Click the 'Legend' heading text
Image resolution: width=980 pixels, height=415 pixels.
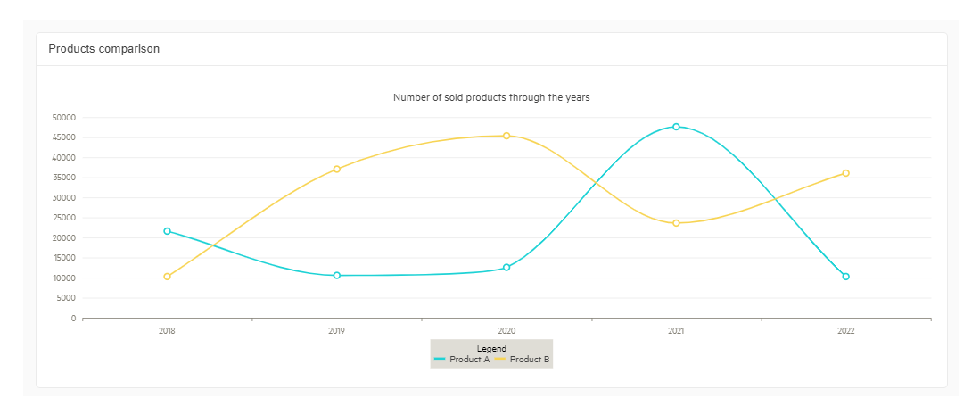491,349
